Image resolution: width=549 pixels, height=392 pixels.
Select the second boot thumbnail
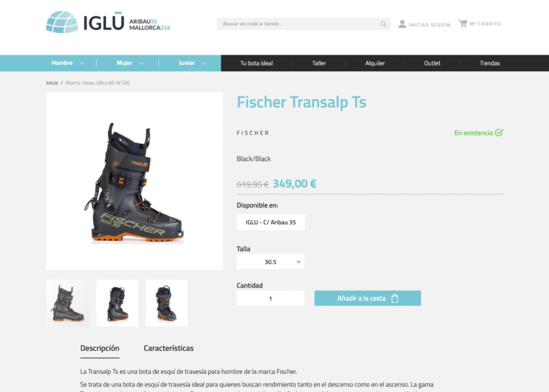pyautogui.click(x=117, y=303)
